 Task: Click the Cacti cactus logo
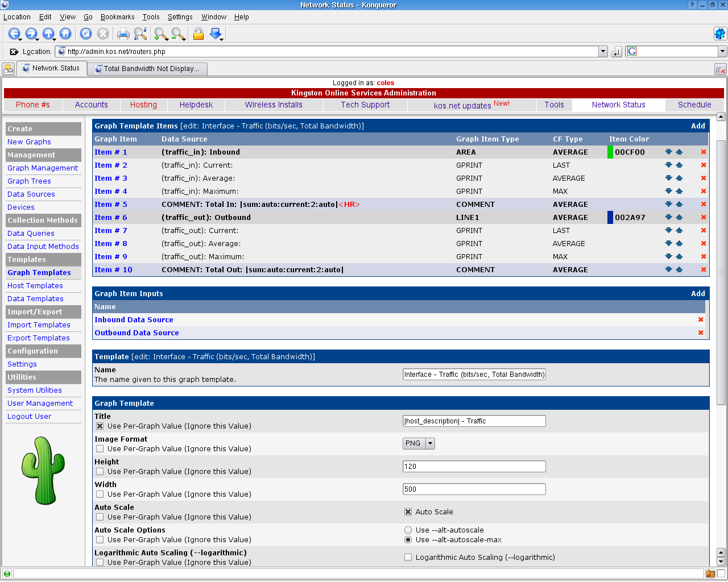tap(43, 470)
